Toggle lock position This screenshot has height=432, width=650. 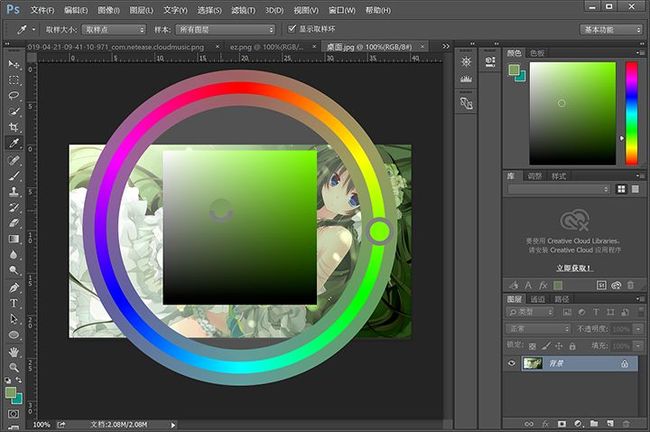tap(559, 346)
